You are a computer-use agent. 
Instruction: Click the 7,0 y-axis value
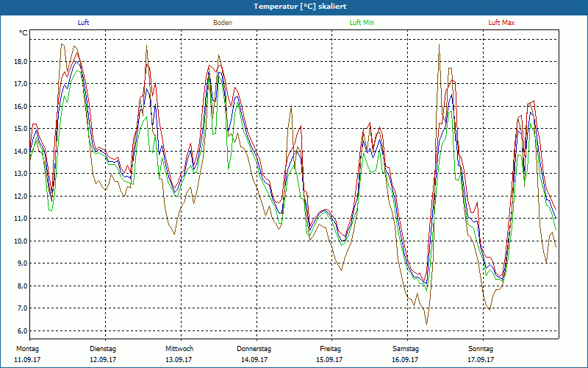[23, 308]
